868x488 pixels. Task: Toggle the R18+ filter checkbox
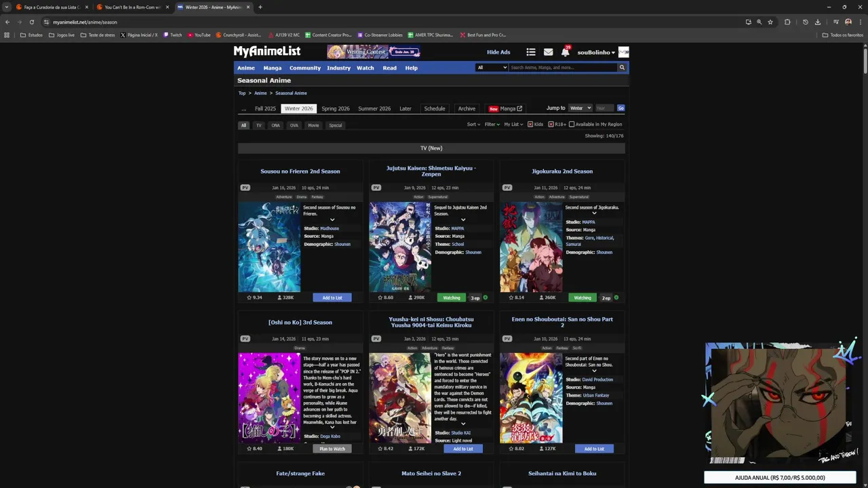551,124
